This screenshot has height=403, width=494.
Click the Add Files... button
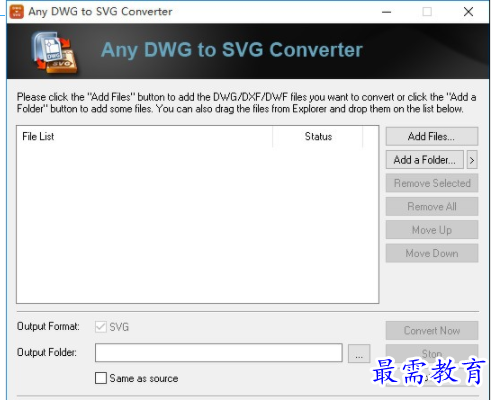click(x=432, y=136)
